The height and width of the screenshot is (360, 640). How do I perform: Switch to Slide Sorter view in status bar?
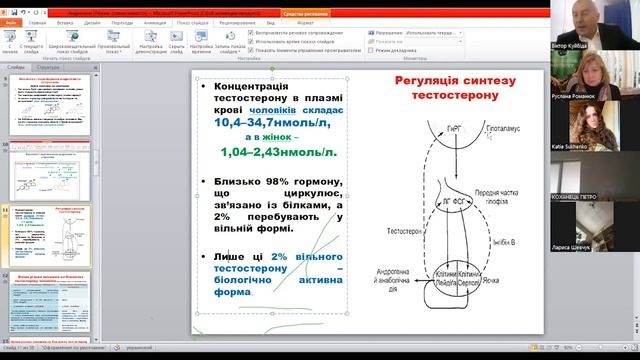[542, 347]
